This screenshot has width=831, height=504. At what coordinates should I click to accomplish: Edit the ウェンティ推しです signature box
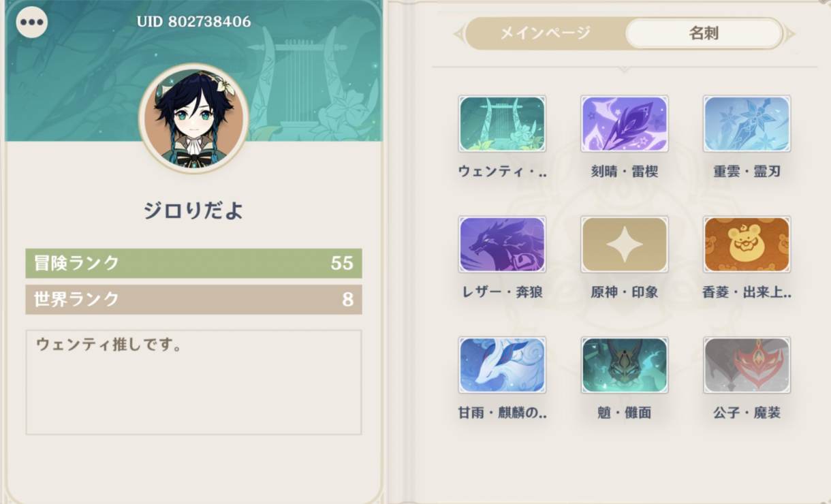coord(193,382)
